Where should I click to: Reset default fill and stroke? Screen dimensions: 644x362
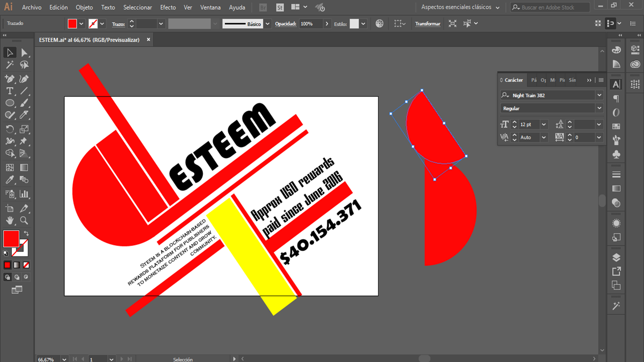pos(6,253)
